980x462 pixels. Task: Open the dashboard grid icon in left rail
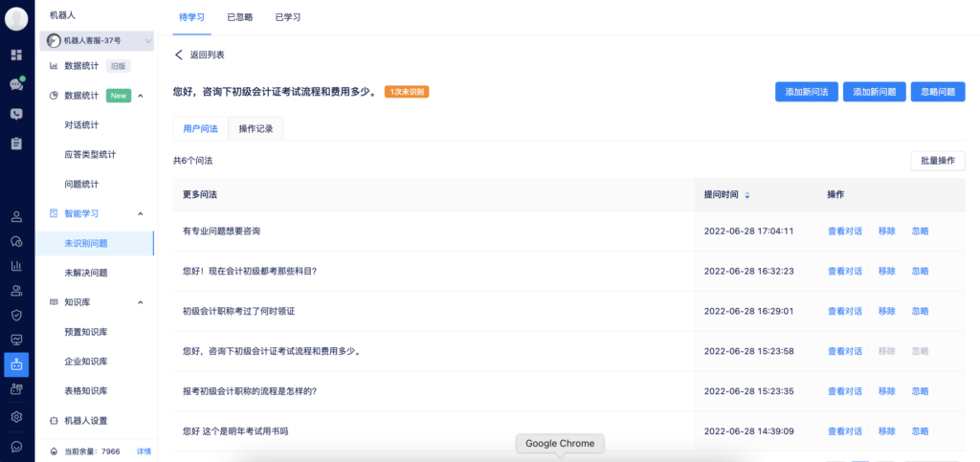(x=17, y=55)
